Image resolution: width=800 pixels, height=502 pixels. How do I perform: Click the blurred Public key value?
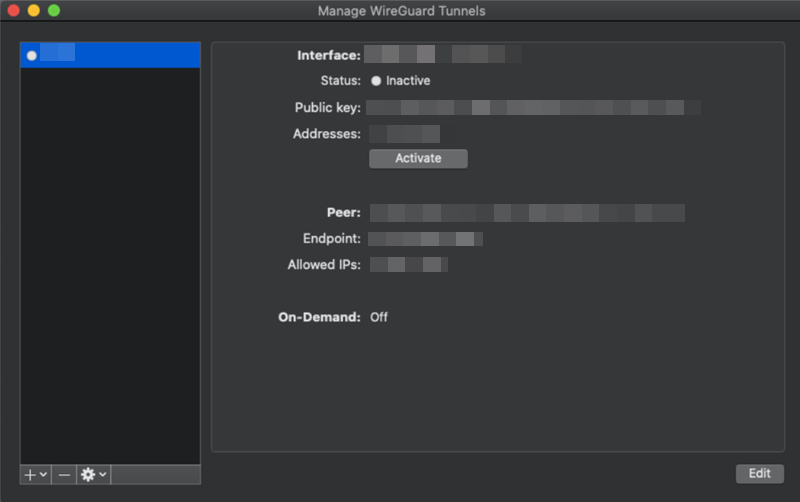pyautogui.click(x=532, y=107)
